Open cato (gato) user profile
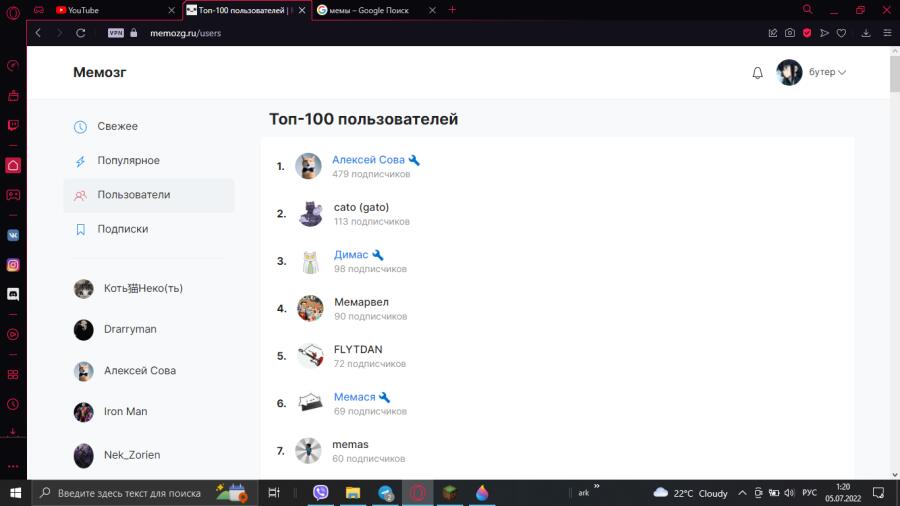Image resolution: width=900 pixels, height=506 pixels. pos(361,207)
